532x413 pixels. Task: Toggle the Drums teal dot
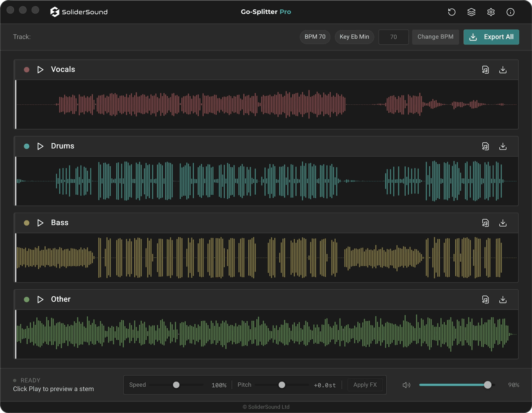[x=27, y=146]
